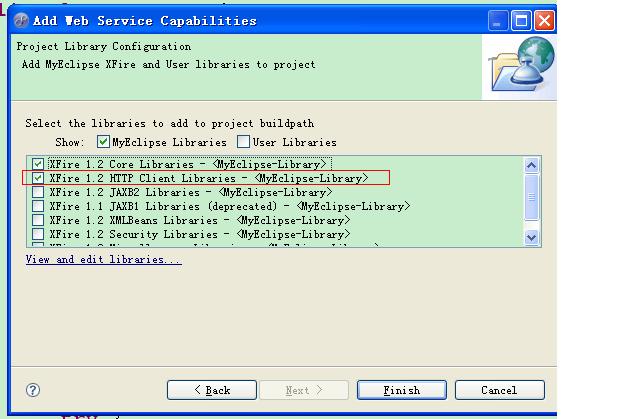Close the dialog with the red X
Screen dimensions: 640x419
pyautogui.click(x=544, y=20)
